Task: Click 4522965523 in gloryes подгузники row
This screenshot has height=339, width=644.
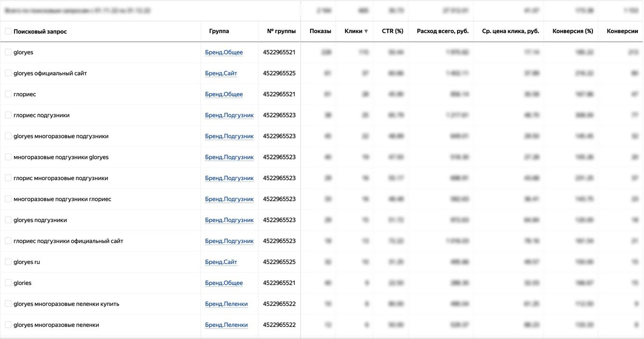Action: tap(279, 220)
